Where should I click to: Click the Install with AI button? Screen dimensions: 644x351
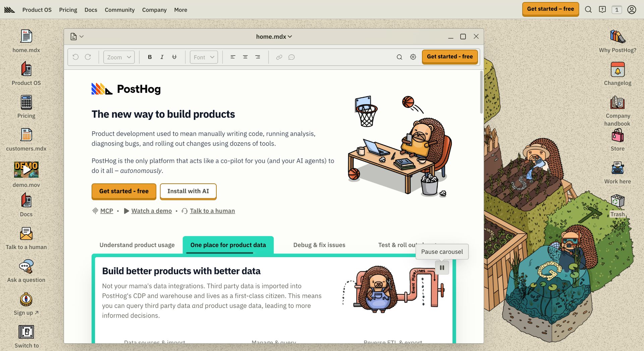coord(188,191)
